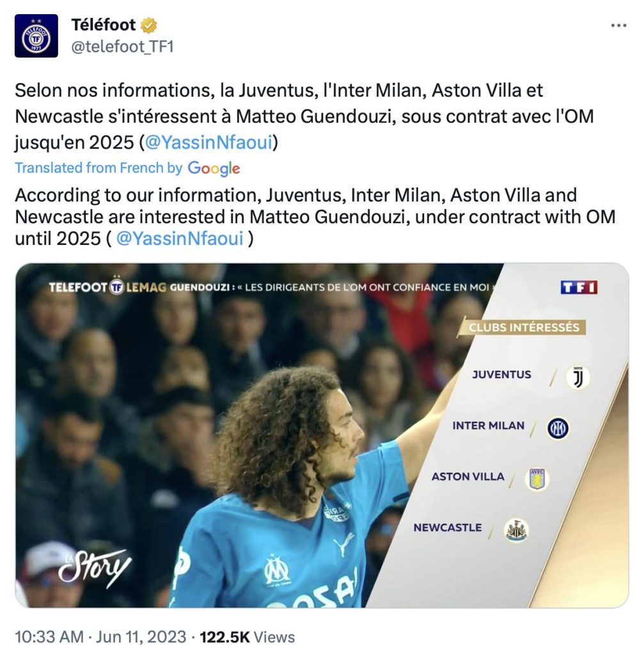Click the tweet timestamp 10:33 AM Jun 11, 2023
Viewport: 644px width, 655px height.
pos(100,637)
